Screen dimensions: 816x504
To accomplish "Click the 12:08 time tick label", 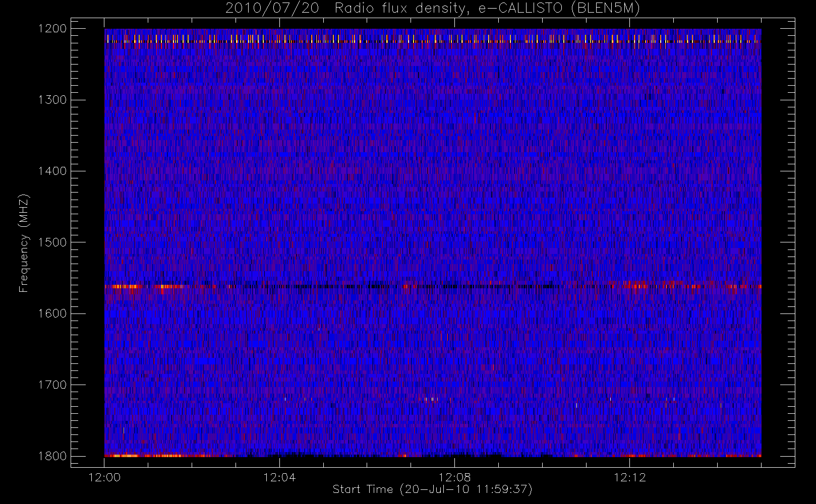I will click(454, 477).
